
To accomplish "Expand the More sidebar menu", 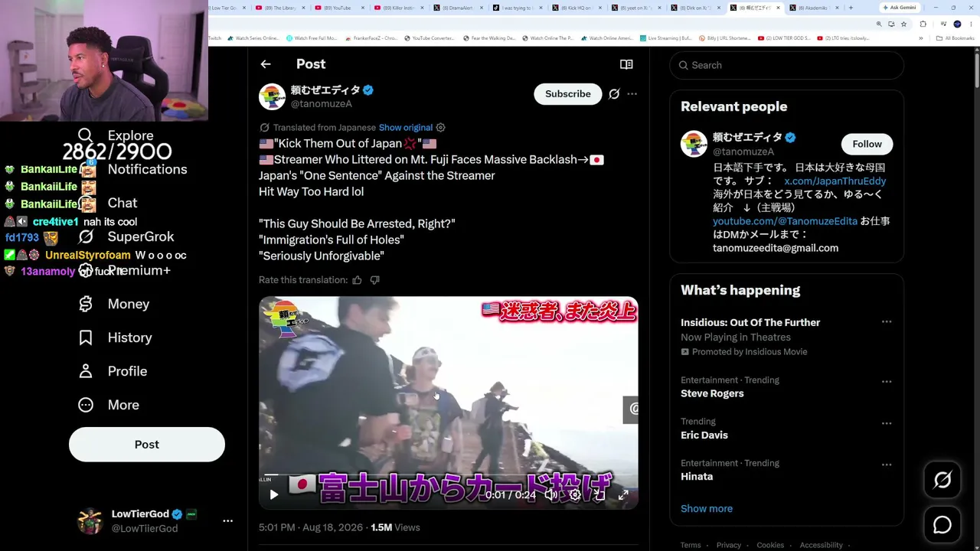I will pyautogui.click(x=109, y=405).
